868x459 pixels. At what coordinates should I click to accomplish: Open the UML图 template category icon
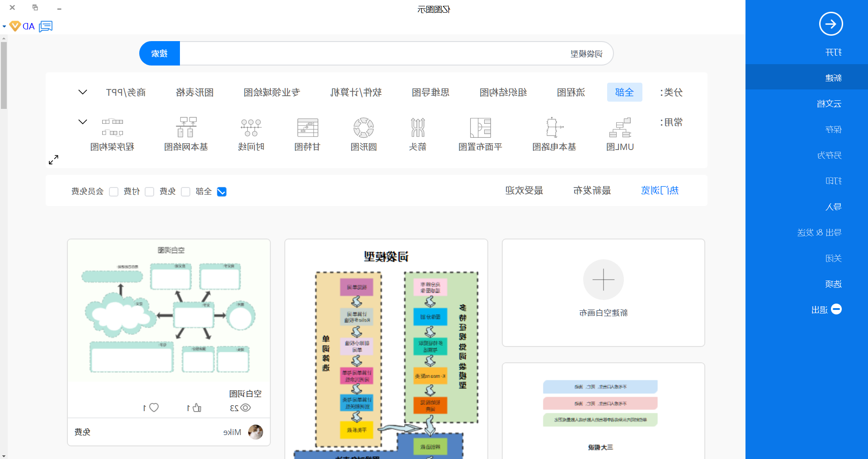pyautogui.click(x=620, y=127)
